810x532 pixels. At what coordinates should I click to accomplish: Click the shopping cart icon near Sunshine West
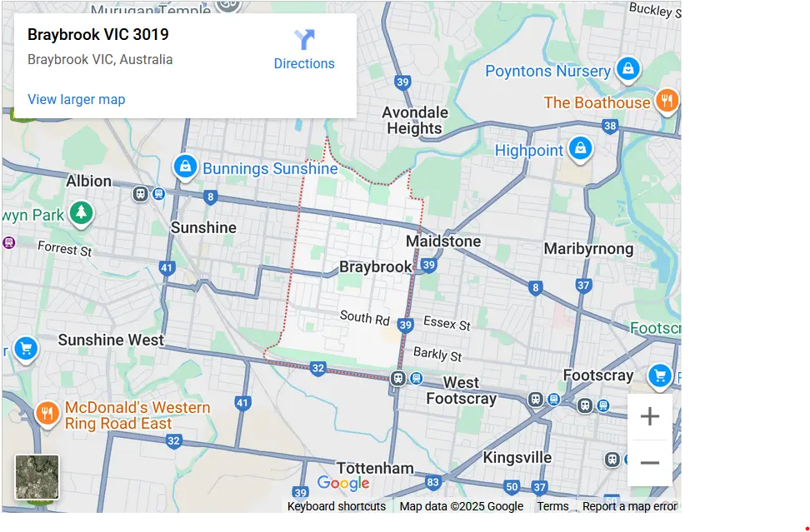(26, 350)
